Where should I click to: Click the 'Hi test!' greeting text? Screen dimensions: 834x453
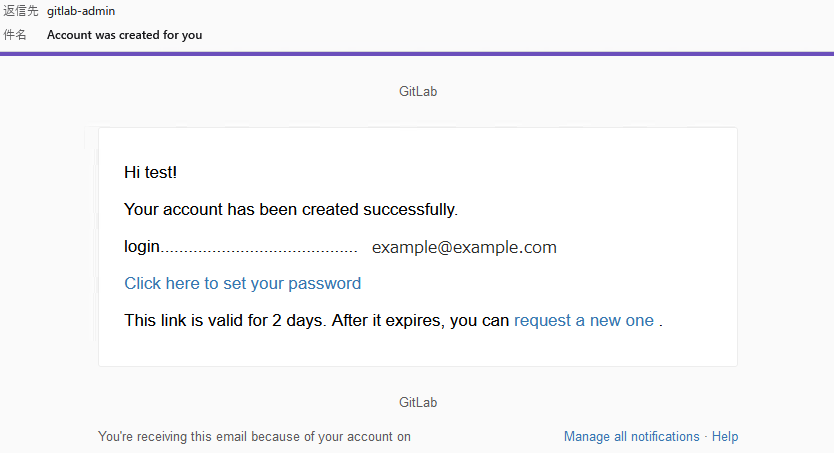point(151,172)
